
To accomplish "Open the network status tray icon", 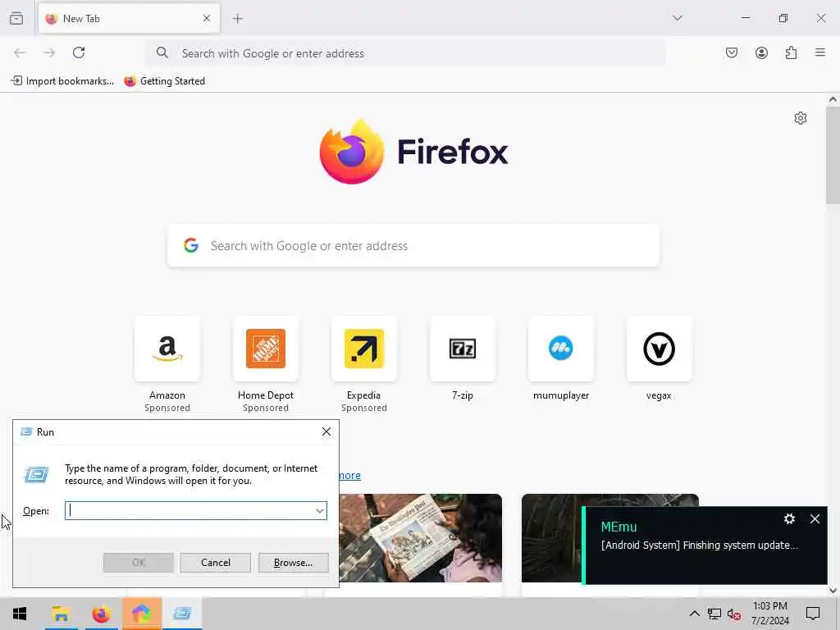I will pos(714,614).
